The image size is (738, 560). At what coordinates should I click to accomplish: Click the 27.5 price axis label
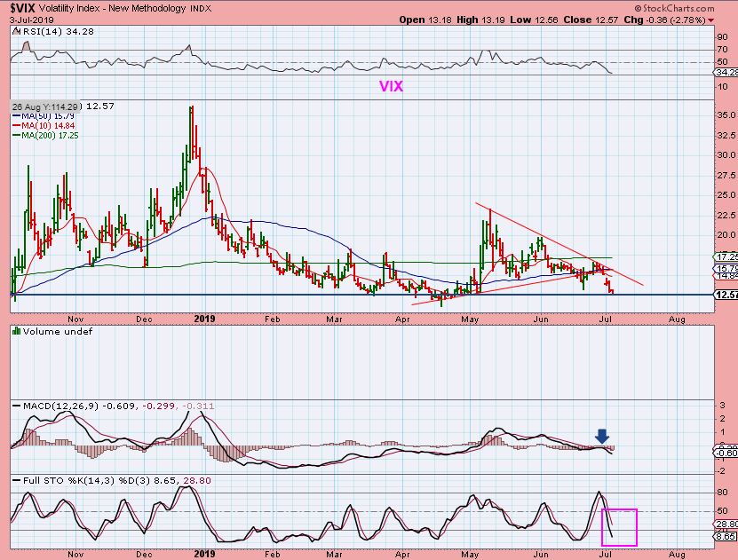726,176
